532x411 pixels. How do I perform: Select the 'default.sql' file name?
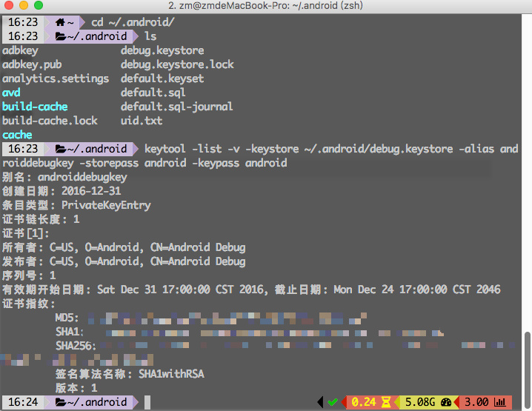coord(153,93)
